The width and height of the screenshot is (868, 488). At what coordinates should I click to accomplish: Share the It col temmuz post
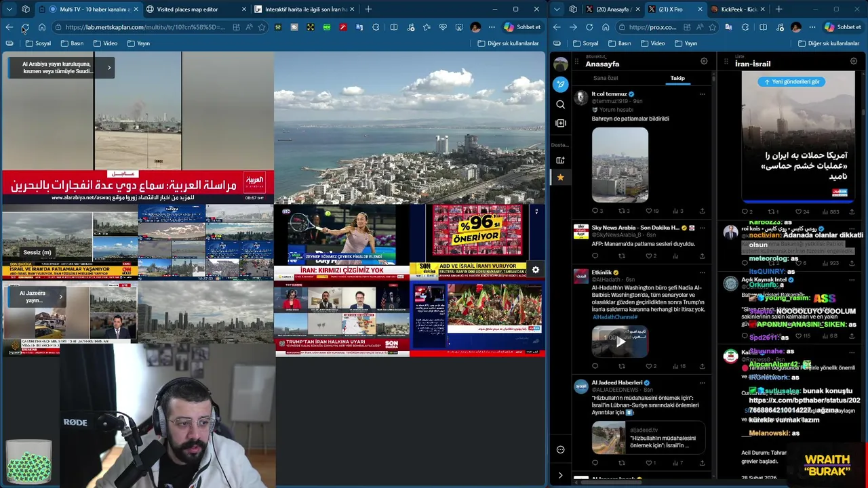[x=702, y=211]
